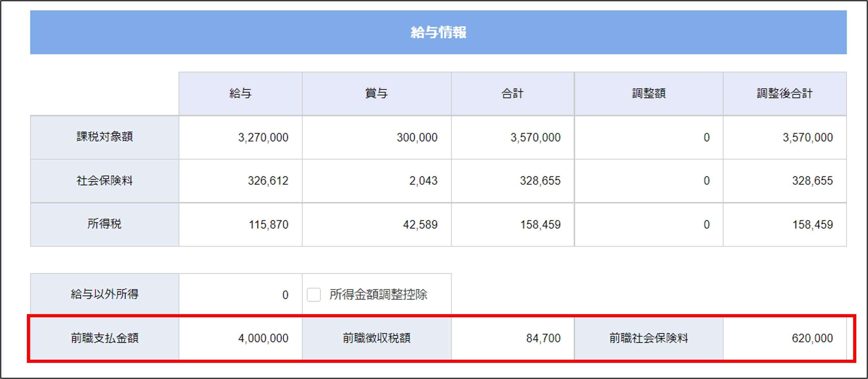Image resolution: width=868 pixels, height=379 pixels.
Task: Check the 所得金額調整控除 checkbox
Action: pos(313,295)
